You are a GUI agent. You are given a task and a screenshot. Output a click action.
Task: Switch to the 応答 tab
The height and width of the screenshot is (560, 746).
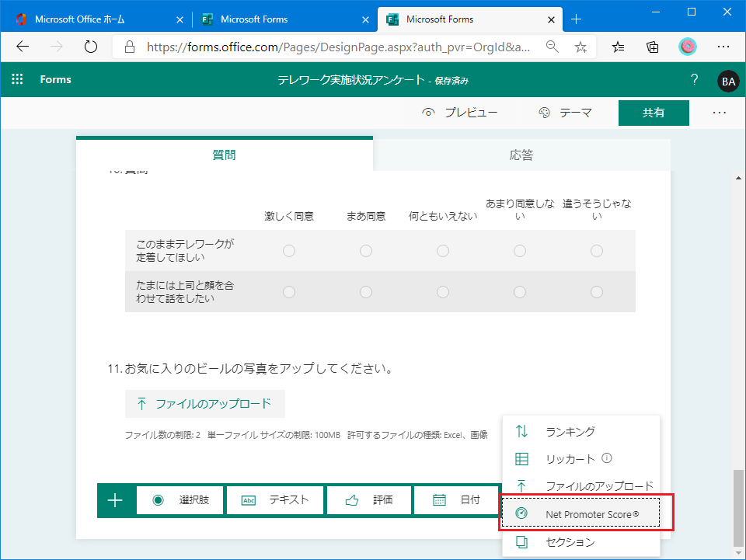click(x=521, y=155)
